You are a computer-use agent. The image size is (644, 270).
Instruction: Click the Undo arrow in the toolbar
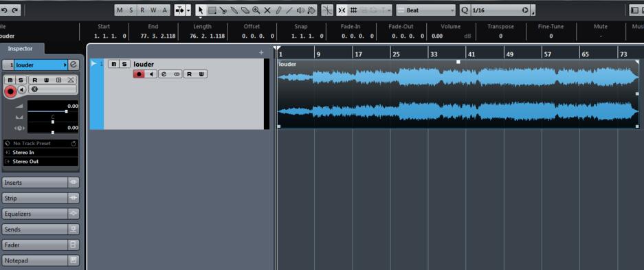click(x=5, y=10)
